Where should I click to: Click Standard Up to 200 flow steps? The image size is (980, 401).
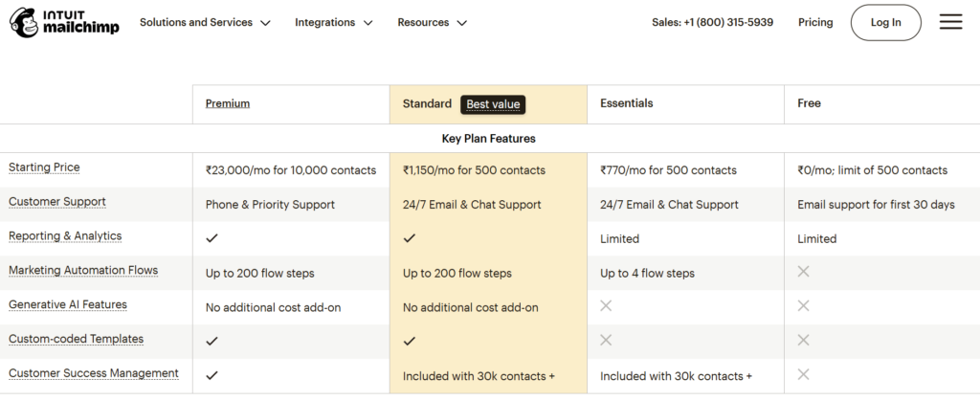(457, 274)
